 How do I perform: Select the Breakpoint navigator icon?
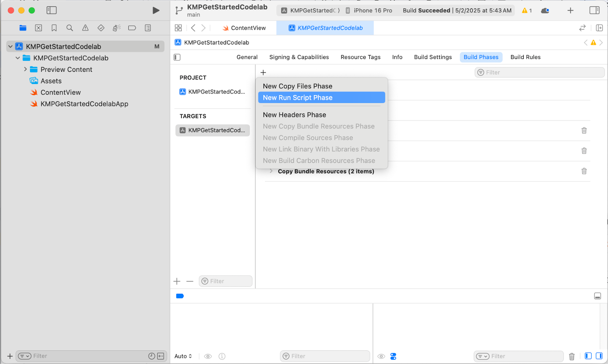click(x=132, y=28)
